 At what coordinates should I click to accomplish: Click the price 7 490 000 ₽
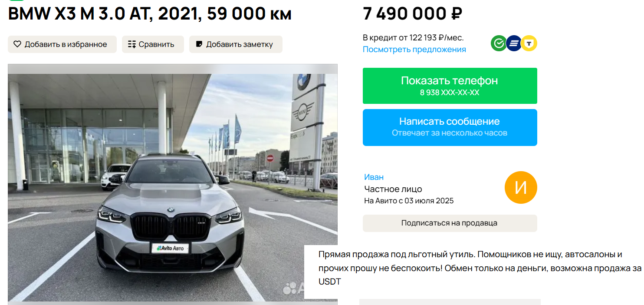(412, 14)
